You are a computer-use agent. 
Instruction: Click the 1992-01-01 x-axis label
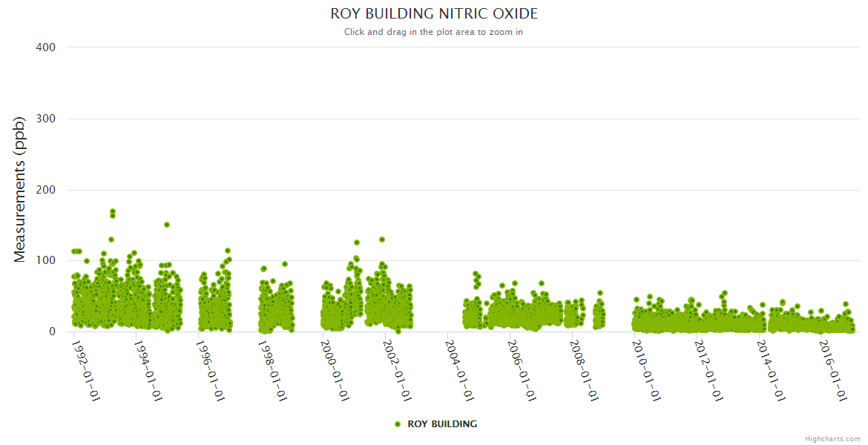click(x=86, y=370)
